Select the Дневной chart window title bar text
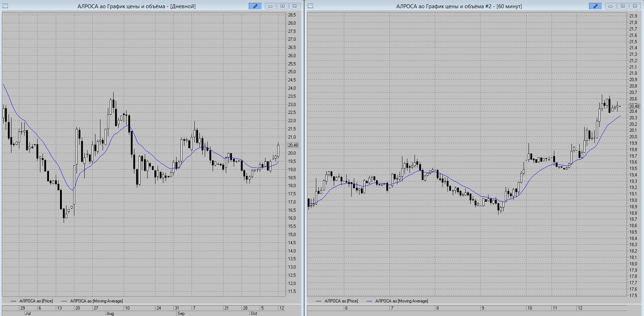Image resolution: width=644 pixels, height=316 pixels. pos(137,6)
